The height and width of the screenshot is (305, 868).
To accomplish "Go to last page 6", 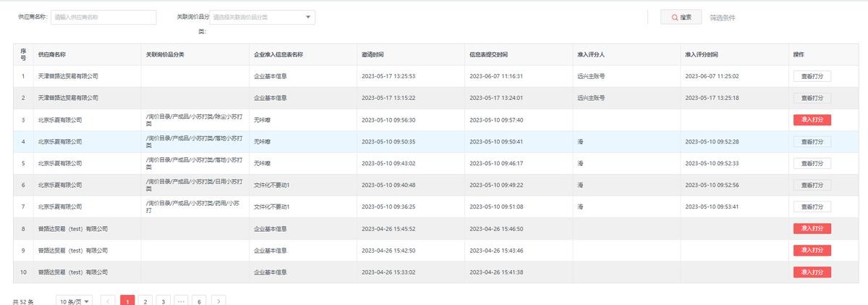I will pos(200,301).
